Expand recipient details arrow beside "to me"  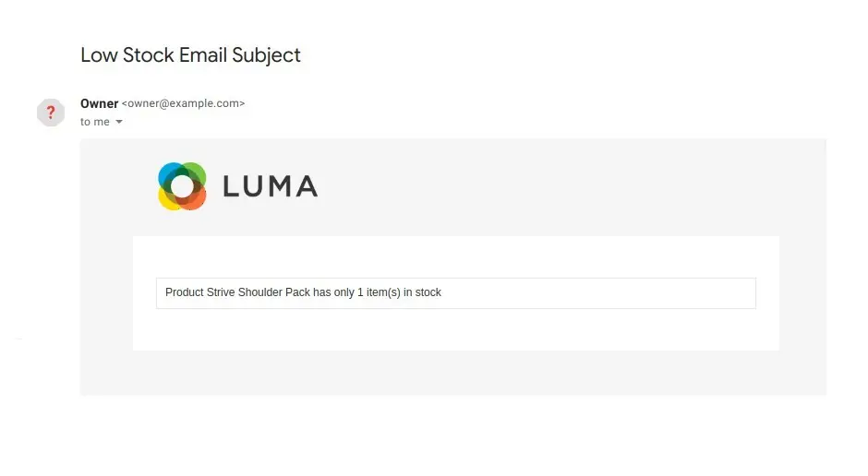pyautogui.click(x=119, y=122)
